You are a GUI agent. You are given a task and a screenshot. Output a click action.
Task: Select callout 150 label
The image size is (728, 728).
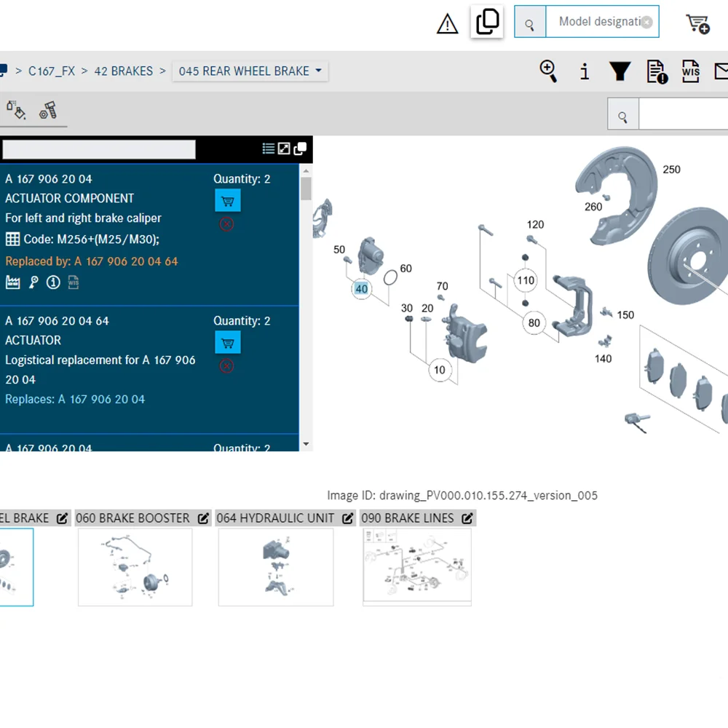625,314
